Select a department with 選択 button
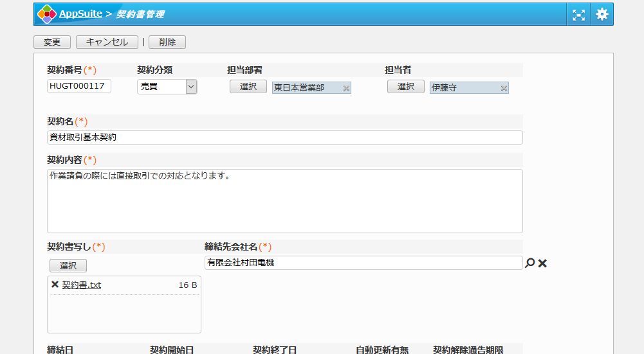The height and width of the screenshot is (354, 644). pyautogui.click(x=248, y=87)
